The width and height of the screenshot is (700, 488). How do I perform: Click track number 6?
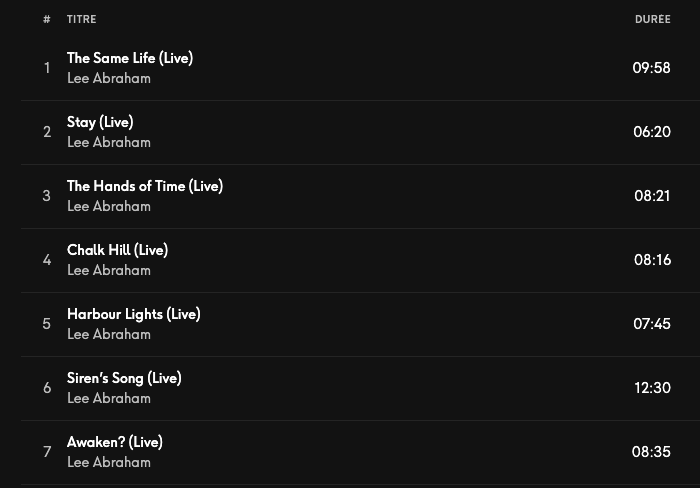[x=46, y=388]
